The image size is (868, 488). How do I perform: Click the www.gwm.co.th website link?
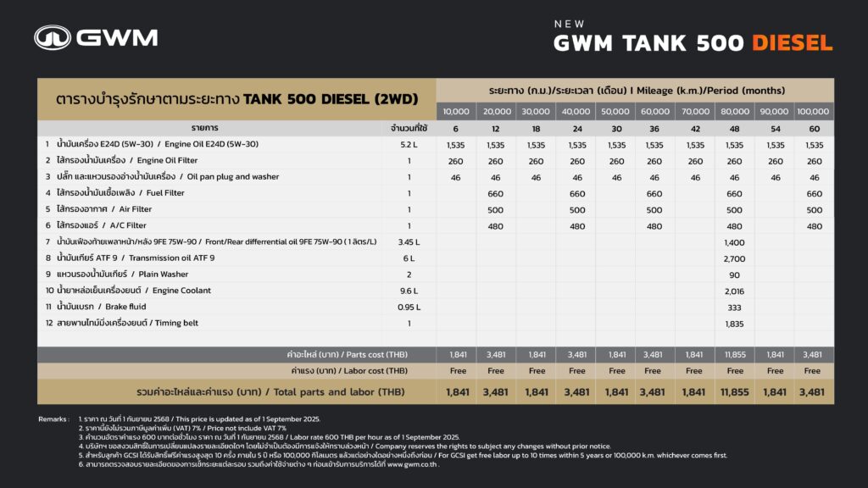click(413, 465)
